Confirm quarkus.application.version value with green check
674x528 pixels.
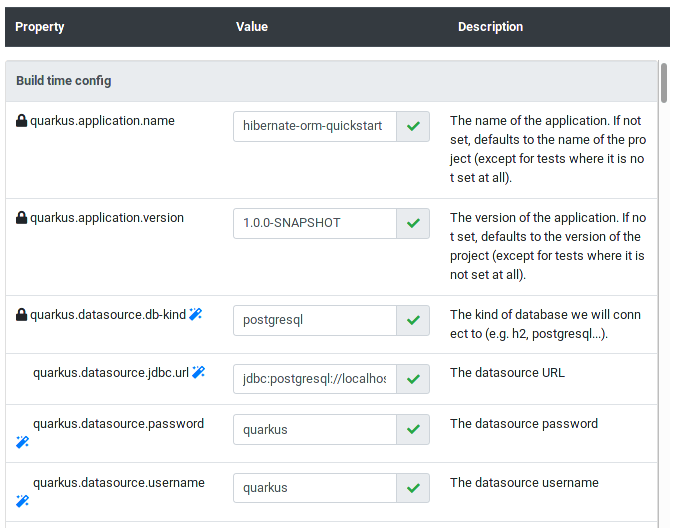point(413,224)
